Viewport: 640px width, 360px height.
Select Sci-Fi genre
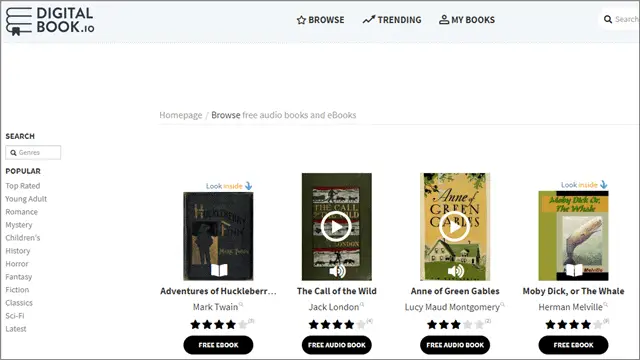coord(15,316)
